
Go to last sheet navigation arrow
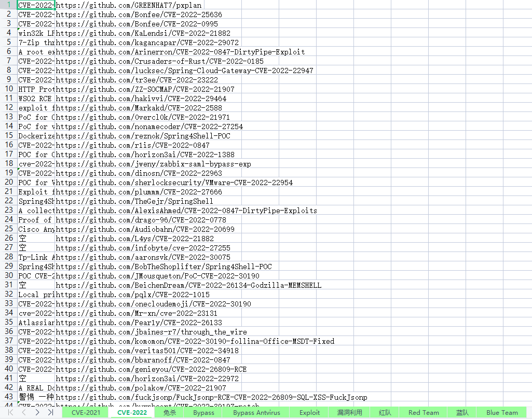(50, 412)
